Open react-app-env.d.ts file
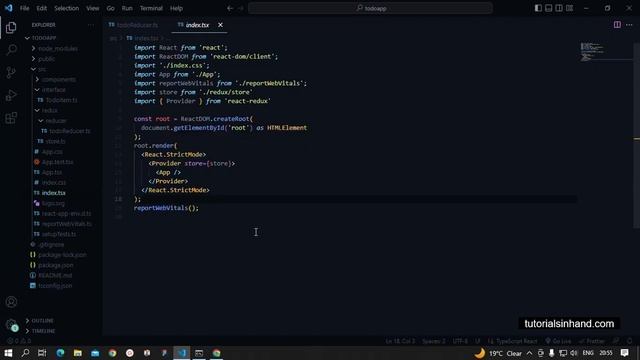Screen dimensions: 640x360 [66, 213]
